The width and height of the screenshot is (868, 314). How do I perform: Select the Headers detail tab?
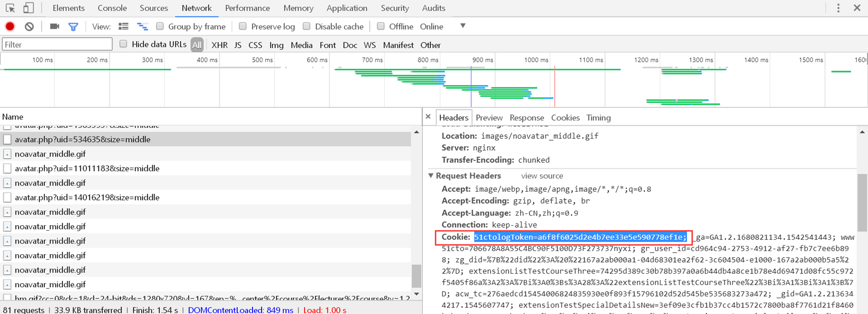coord(454,118)
